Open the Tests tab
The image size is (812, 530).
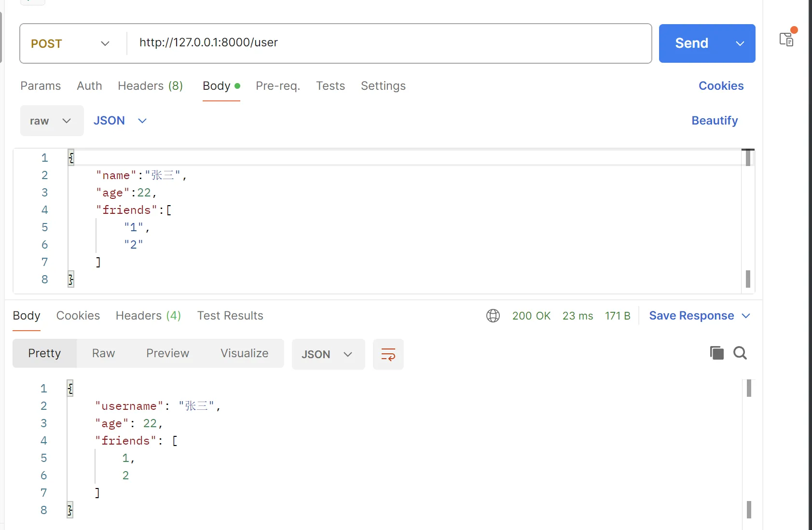[330, 86]
